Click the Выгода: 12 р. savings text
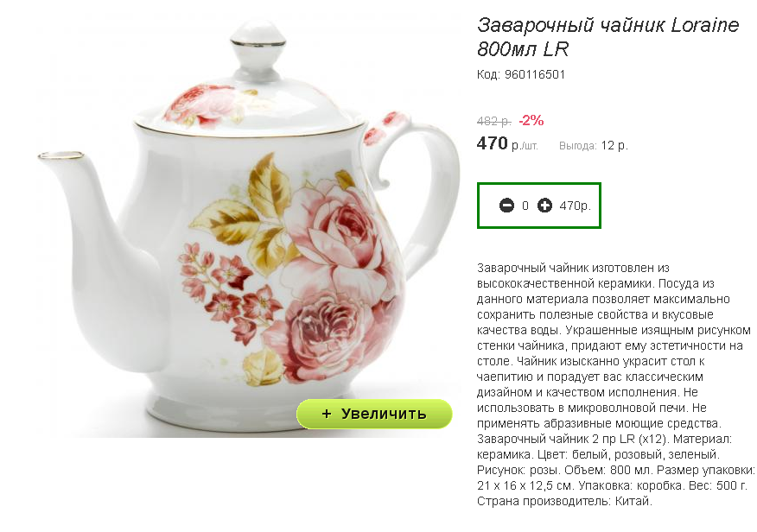 [x=594, y=145]
